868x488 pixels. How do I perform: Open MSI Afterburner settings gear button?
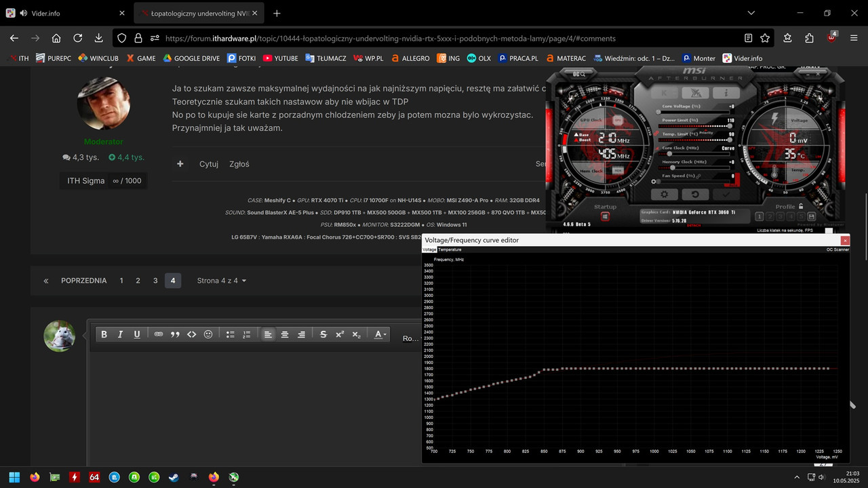(x=665, y=195)
